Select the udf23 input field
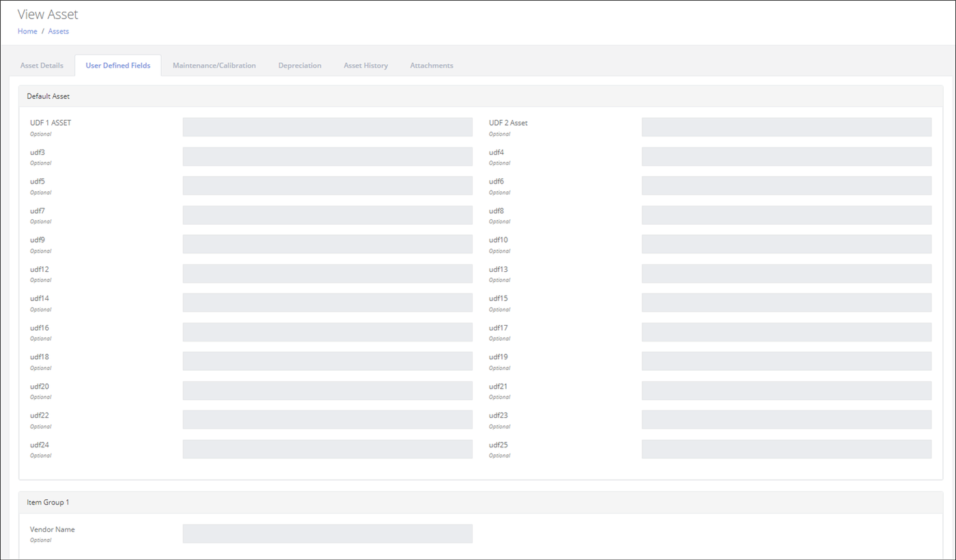Image resolution: width=956 pixels, height=560 pixels. (x=787, y=420)
